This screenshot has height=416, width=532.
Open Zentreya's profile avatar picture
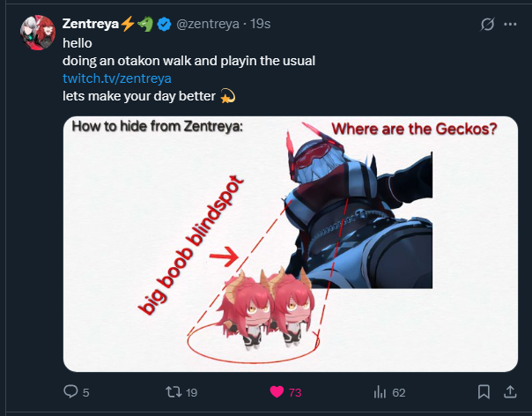coord(37,33)
